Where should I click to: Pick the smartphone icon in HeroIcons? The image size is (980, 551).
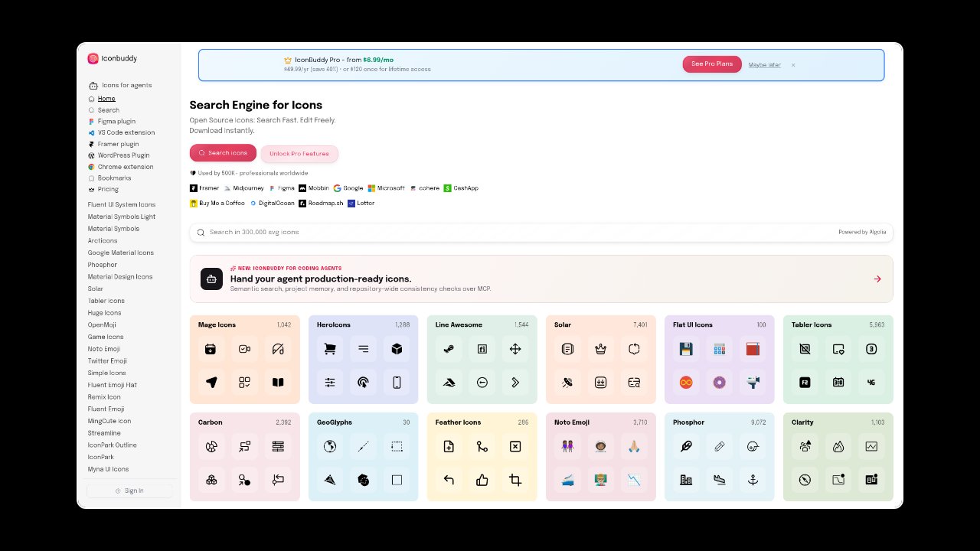(397, 383)
